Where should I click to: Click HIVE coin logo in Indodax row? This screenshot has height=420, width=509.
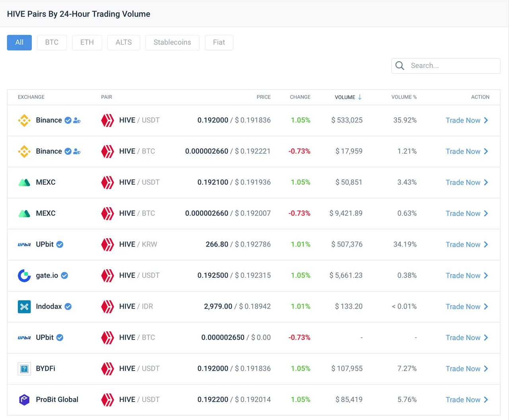point(107,307)
